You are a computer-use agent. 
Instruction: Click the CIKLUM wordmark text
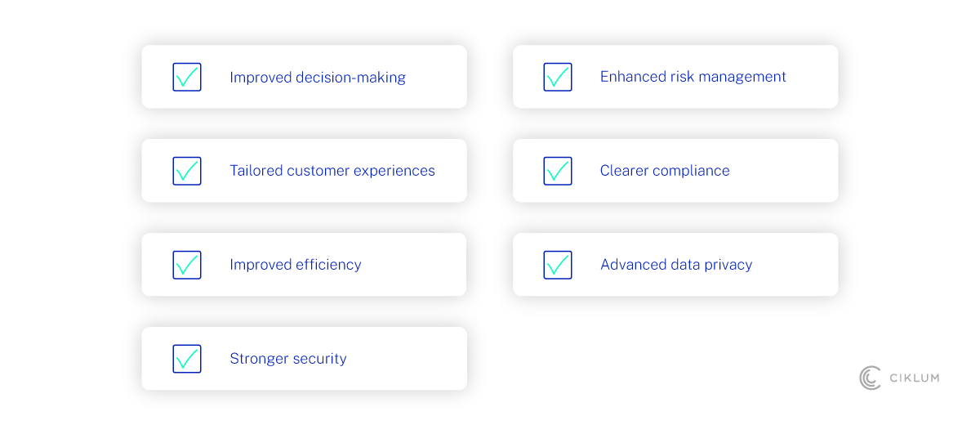click(x=913, y=378)
